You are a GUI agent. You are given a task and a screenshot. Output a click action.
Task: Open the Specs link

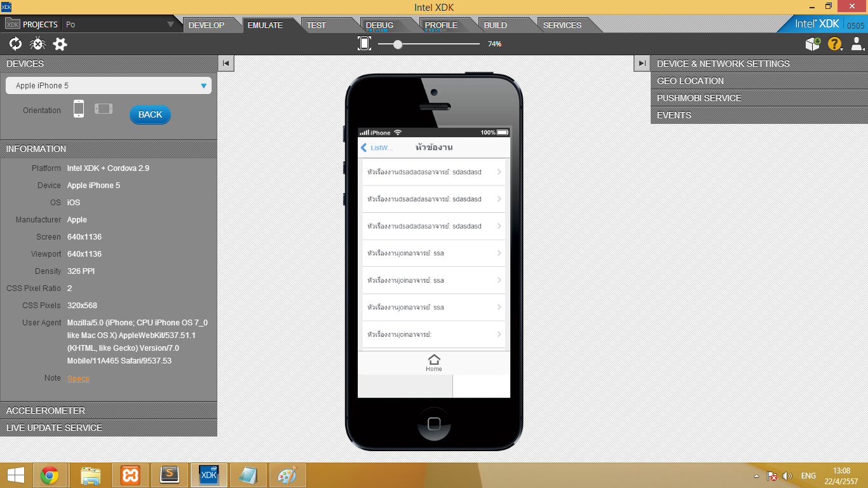[x=78, y=378]
